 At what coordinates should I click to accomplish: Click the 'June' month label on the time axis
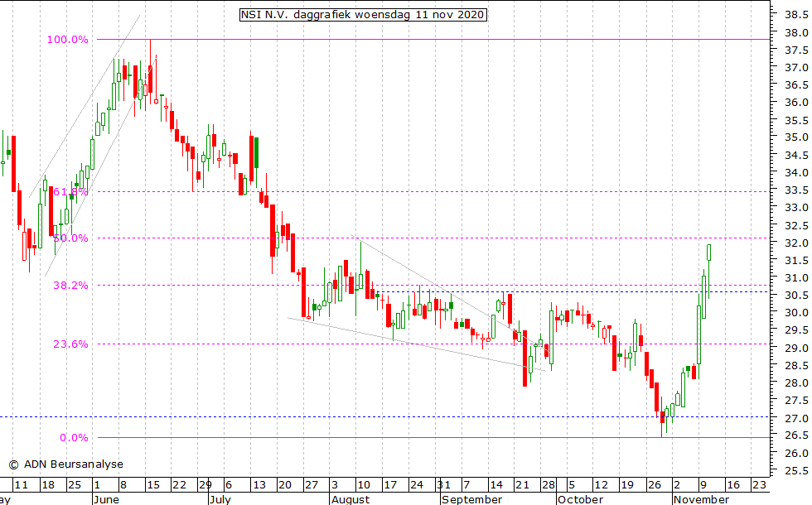point(107,499)
